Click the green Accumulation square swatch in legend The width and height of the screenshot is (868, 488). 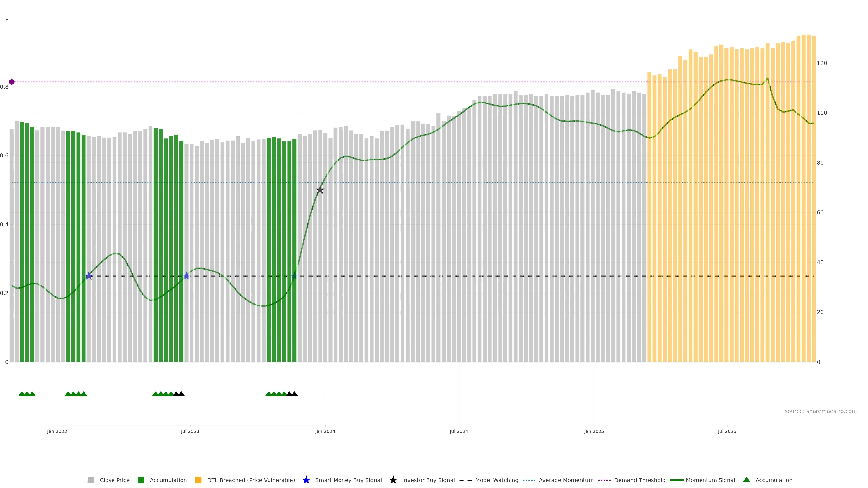point(141,480)
